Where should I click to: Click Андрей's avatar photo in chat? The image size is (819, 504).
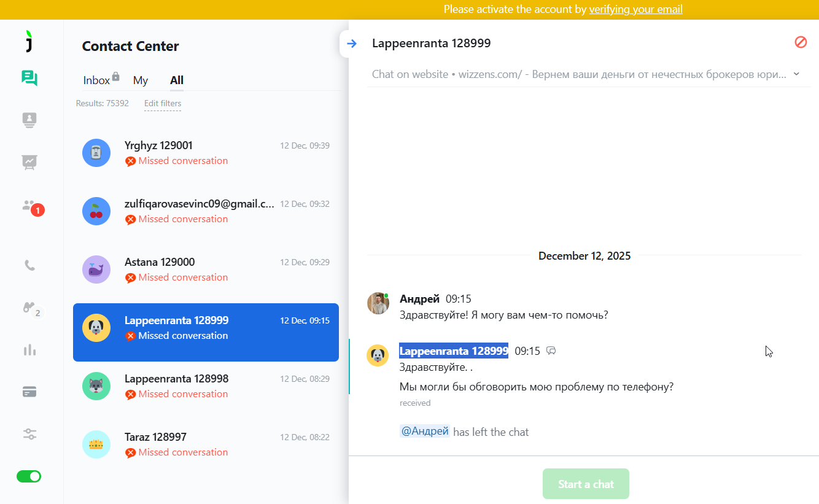point(378,303)
